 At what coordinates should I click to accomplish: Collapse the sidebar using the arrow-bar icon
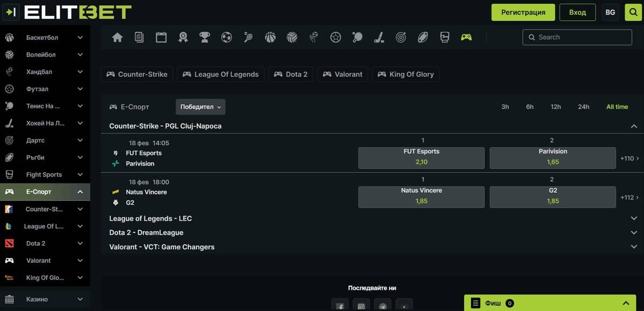coord(10,11)
